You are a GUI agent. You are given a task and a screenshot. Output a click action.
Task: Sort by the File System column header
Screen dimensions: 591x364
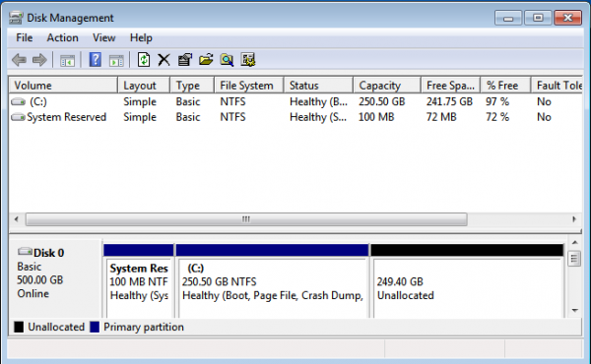click(249, 86)
